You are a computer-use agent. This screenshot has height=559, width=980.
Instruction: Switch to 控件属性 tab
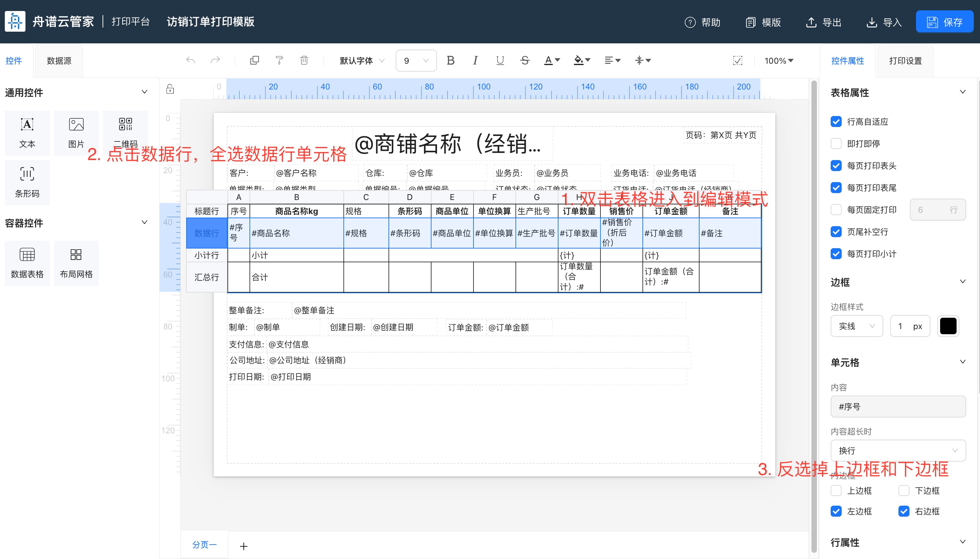[x=848, y=61]
